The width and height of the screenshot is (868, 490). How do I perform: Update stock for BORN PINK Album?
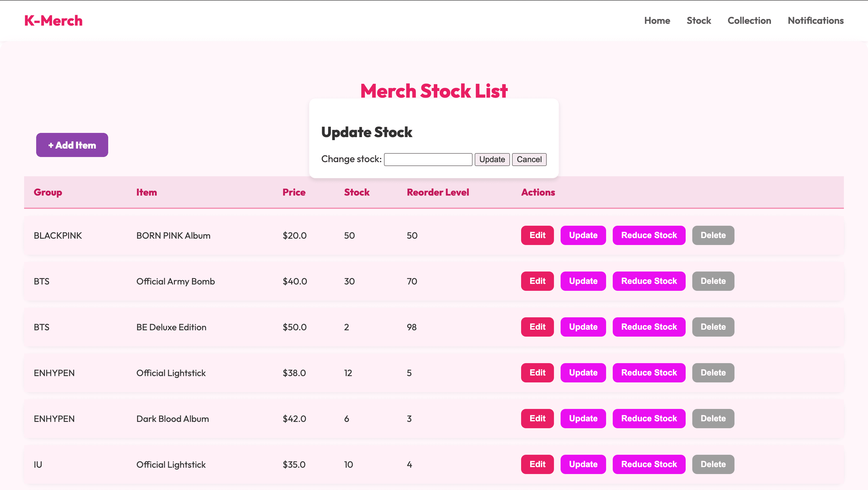[583, 235]
